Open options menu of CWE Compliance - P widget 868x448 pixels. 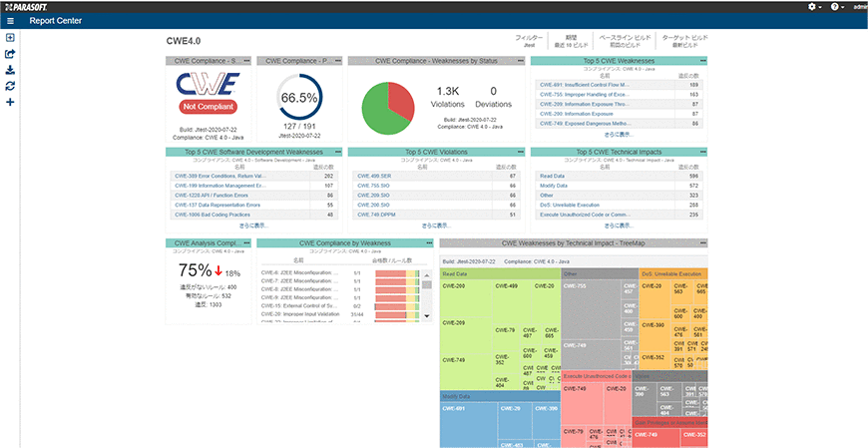tap(338, 60)
